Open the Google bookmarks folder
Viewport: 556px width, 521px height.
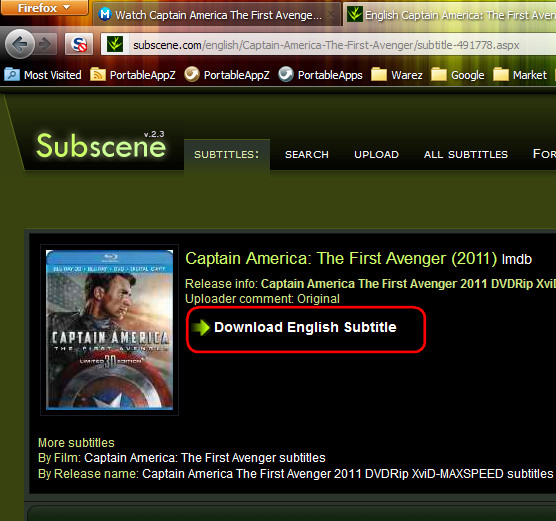tap(458, 75)
